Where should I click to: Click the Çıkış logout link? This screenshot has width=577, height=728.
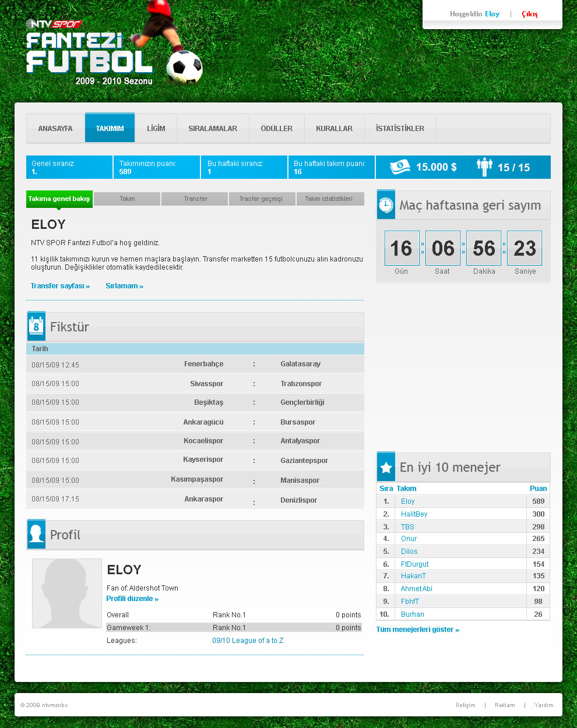pyautogui.click(x=530, y=14)
